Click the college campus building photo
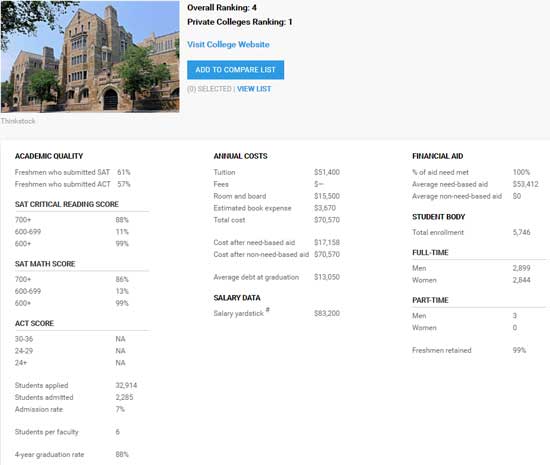 click(x=90, y=56)
